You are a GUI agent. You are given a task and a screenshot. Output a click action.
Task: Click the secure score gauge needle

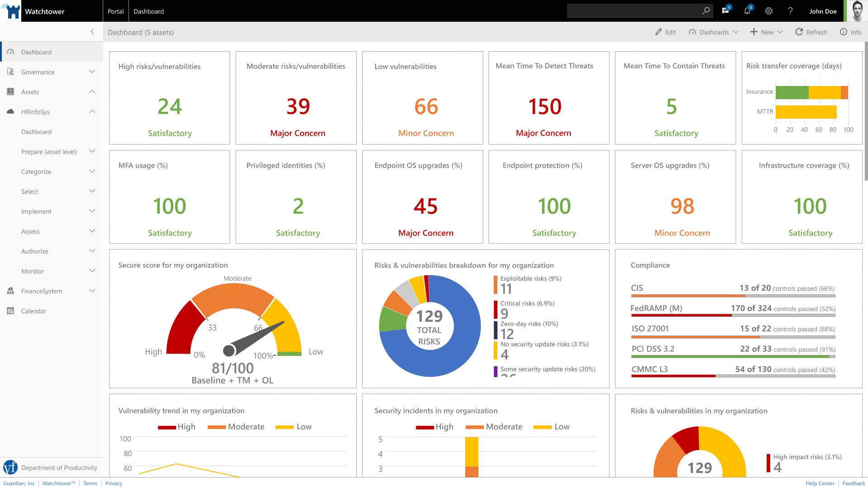[253, 339]
